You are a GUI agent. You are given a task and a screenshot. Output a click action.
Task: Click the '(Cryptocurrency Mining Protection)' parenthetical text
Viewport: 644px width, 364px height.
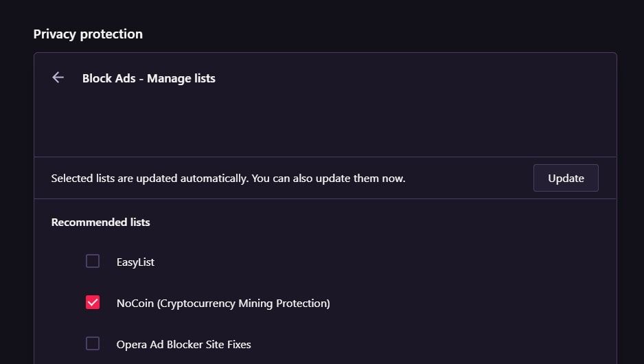coord(244,303)
